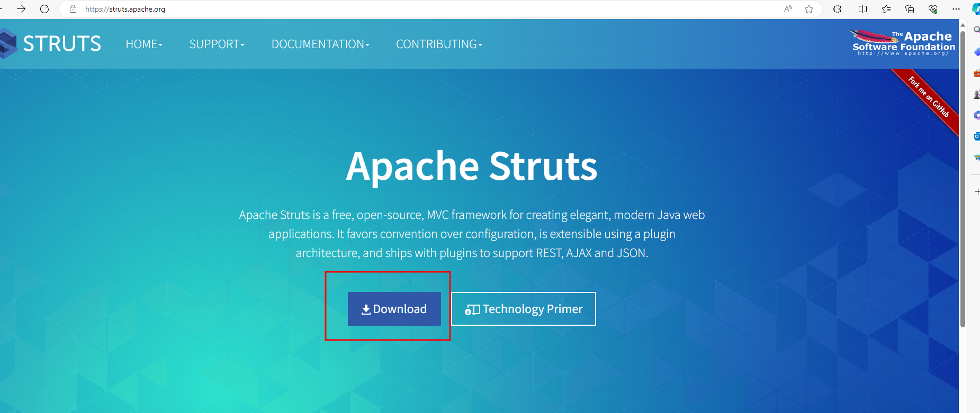
Task: Click the browser forward arrow
Action: (21, 9)
